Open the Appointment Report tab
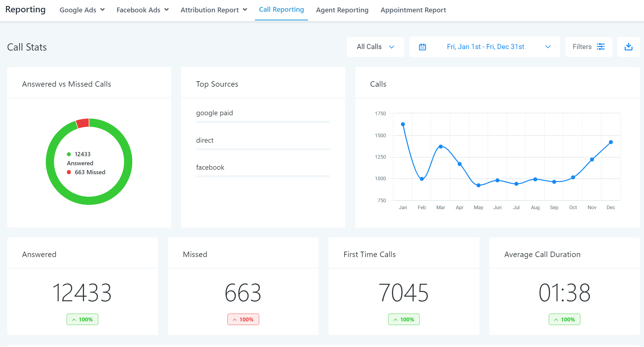This screenshot has height=347, width=644. 413,10
